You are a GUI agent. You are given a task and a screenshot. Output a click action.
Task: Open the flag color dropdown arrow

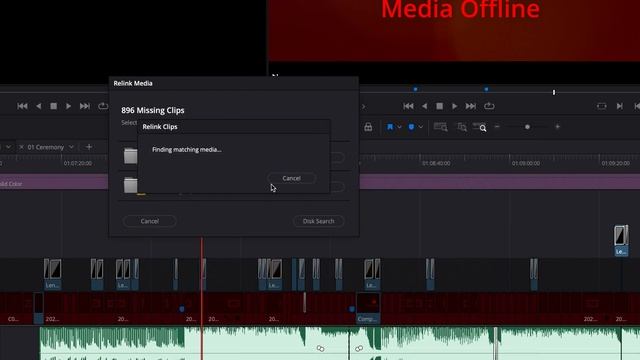[400, 127]
